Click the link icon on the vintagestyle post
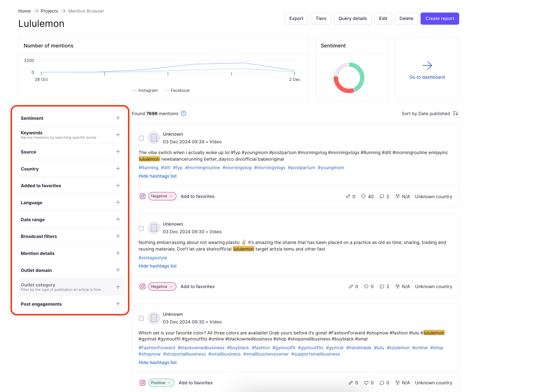The height and width of the screenshot is (392, 554). [351, 286]
